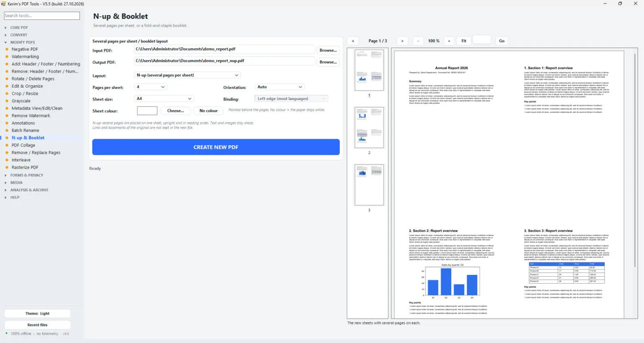
Task: Expand the CORE PDF section
Action: pyautogui.click(x=19, y=27)
